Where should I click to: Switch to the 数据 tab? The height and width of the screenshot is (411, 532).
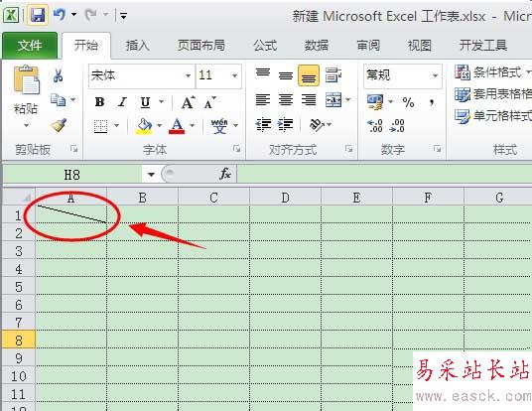(316, 46)
